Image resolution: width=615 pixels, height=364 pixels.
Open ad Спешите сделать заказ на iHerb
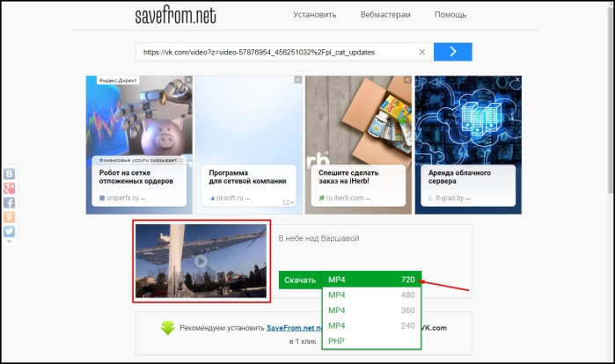pos(348,177)
